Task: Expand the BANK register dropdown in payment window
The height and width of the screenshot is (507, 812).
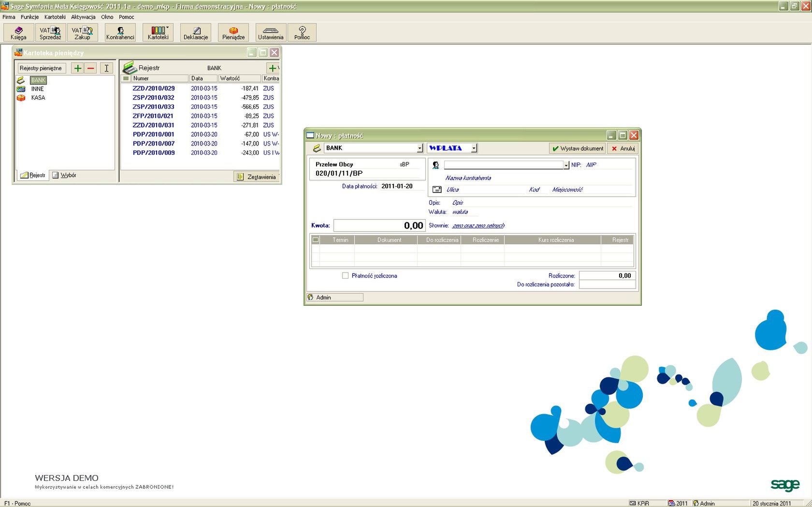Action: 420,148
